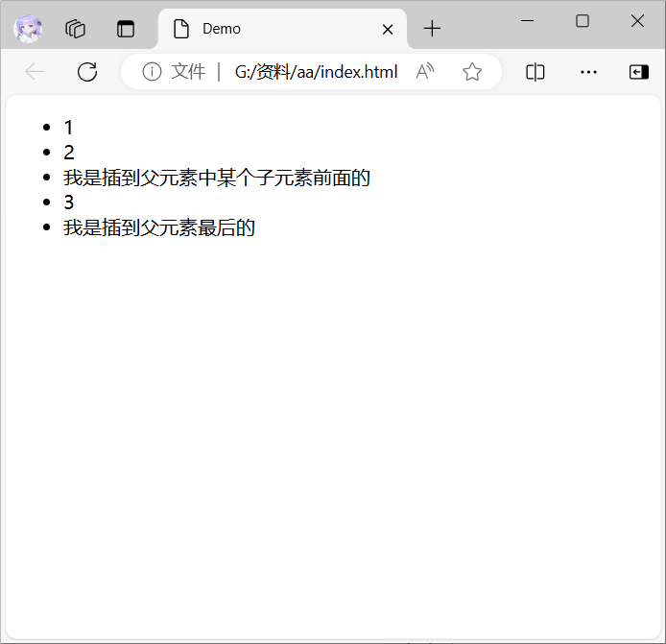Open the Workspaces icon
The image size is (666, 644).
tap(76, 29)
